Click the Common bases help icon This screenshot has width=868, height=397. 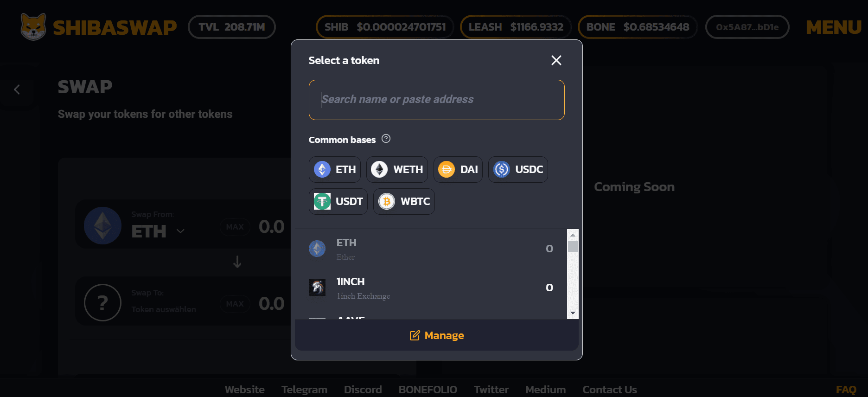(x=386, y=139)
